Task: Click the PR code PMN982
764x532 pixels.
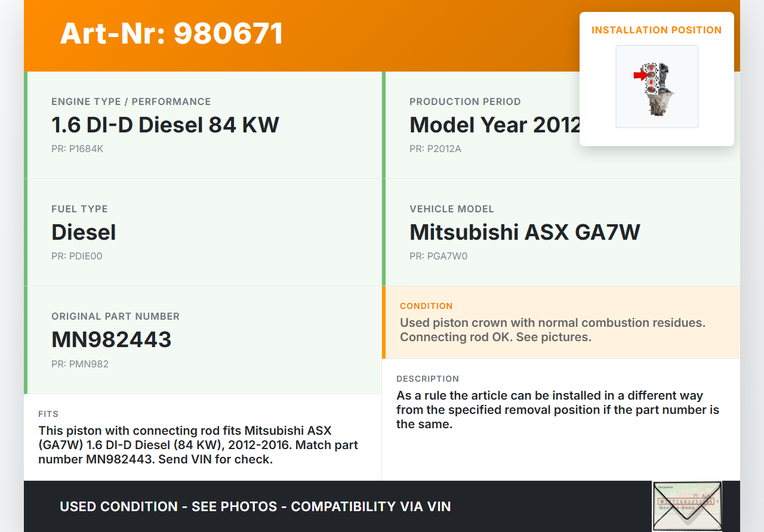Action: (79, 364)
